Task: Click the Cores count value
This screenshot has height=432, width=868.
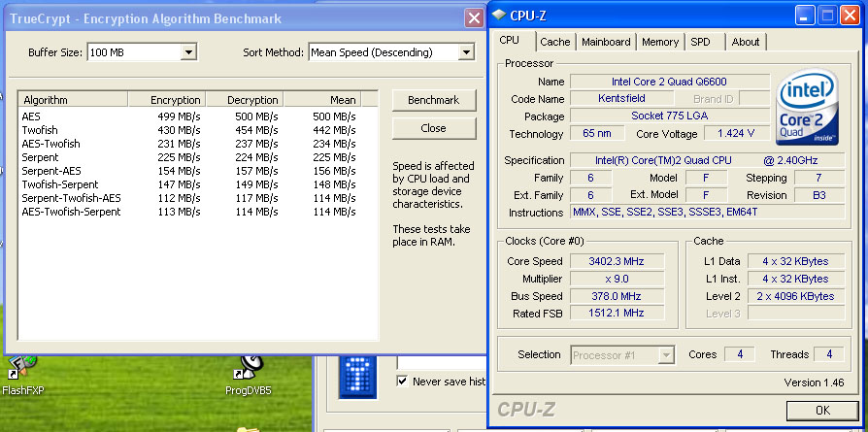Action: (x=740, y=354)
